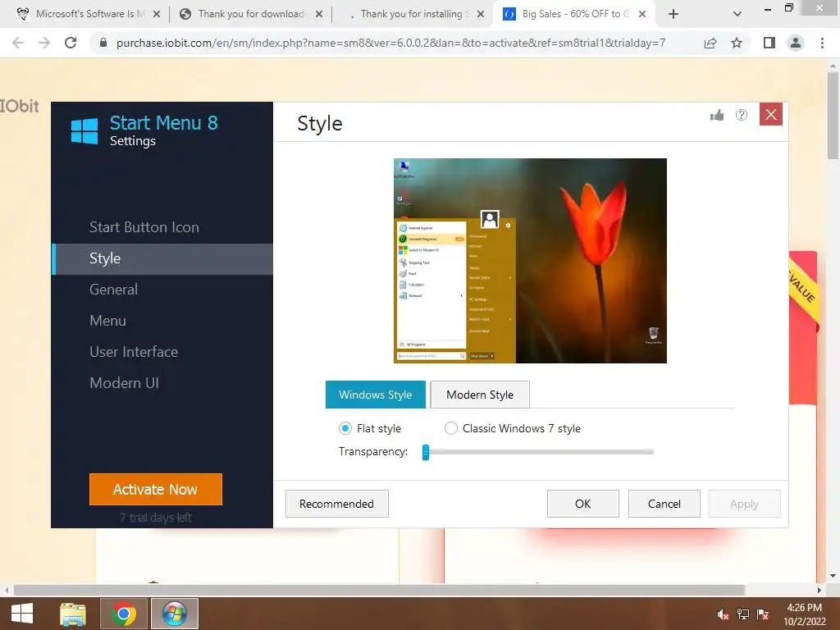Click the Activate Now button
Viewport: 840px width, 630px height.
tap(155, 489)
